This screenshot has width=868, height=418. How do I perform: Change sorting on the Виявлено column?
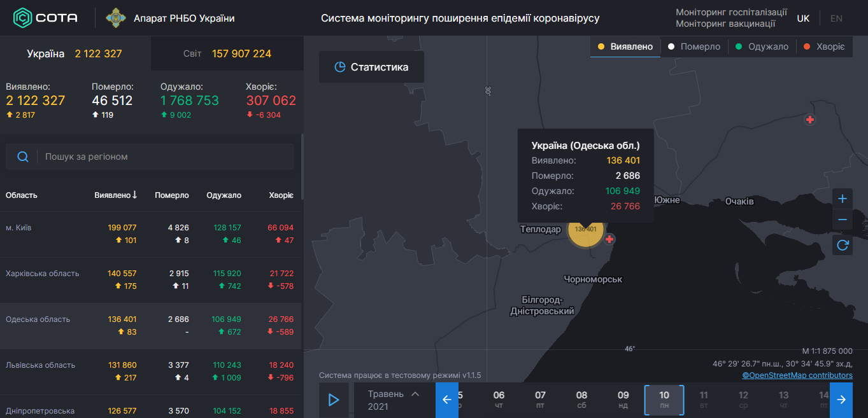tap(115, 195)
